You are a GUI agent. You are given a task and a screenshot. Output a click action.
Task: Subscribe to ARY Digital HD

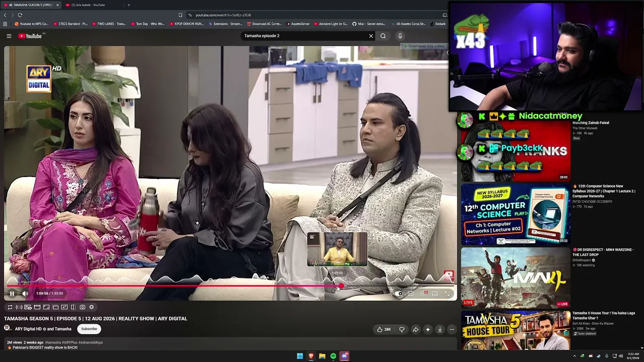click(x=89, y=329)
